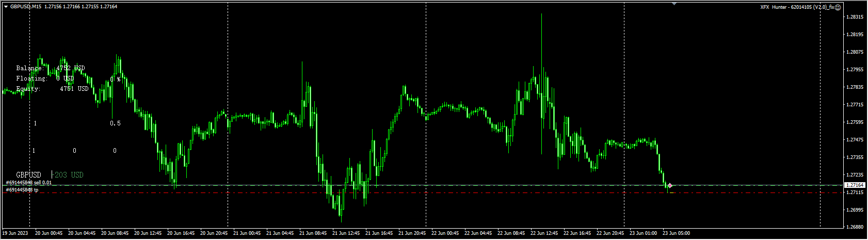The height and width of the screenshot is (240, 868).
Task: Click the Balance: 4752 USD line
Action: coord(51,68)
